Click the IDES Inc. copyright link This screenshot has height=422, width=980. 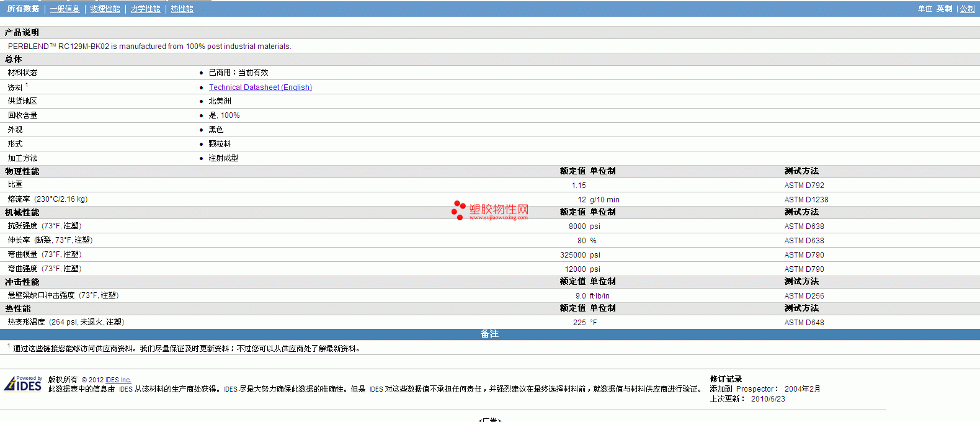118,380
